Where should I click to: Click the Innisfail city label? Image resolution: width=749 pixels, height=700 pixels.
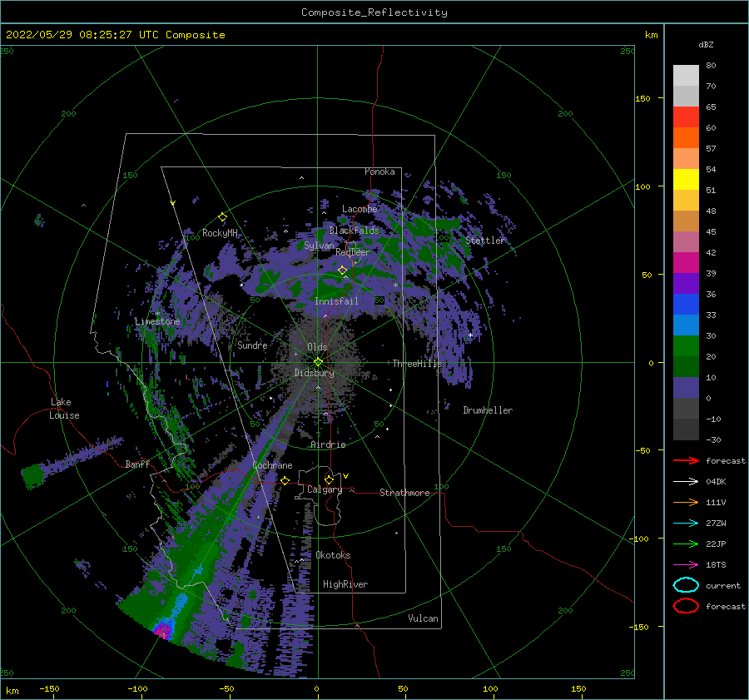tap(336, 301)
